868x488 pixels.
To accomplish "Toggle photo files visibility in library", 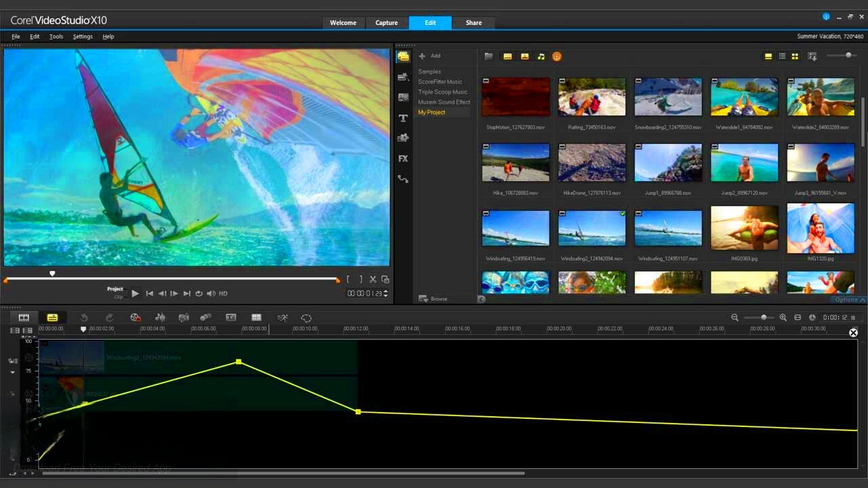I will click(x=524, y=57).
